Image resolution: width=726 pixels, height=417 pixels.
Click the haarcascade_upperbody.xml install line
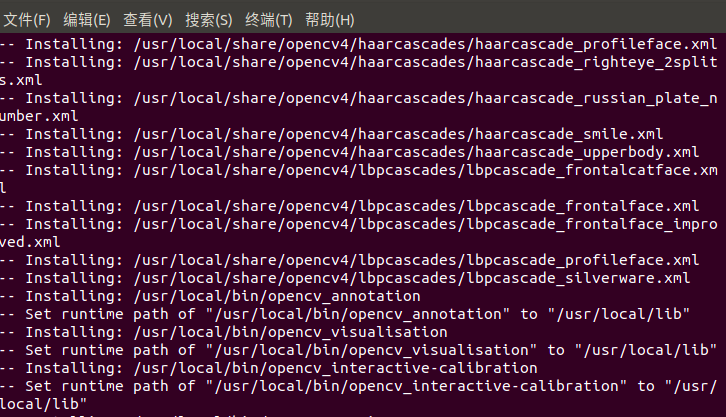coord(350,152)
